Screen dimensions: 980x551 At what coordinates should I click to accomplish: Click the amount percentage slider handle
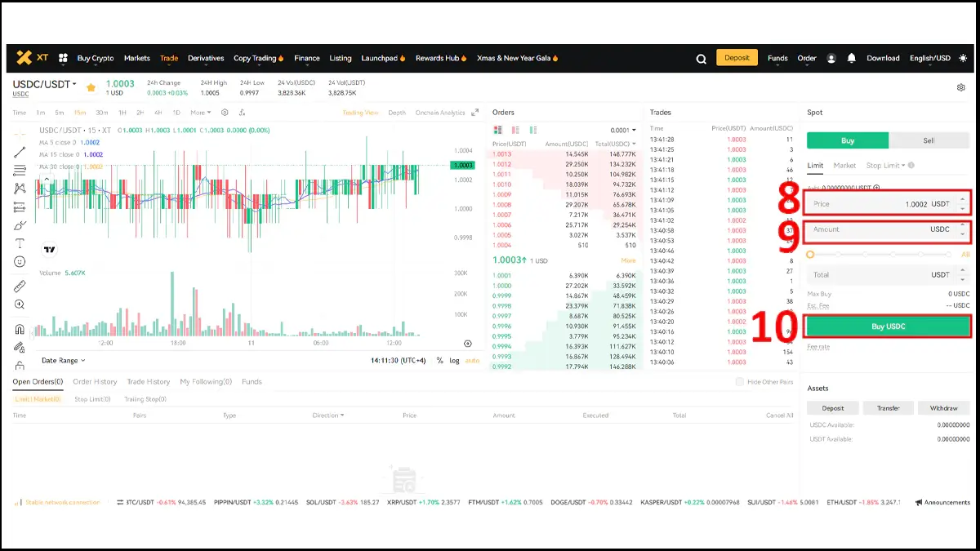tap(810, 255)
